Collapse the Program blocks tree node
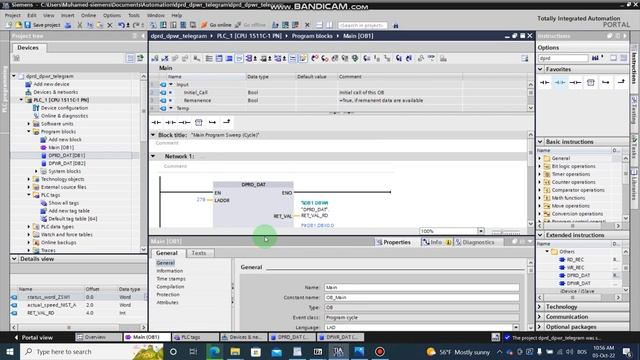Image resolution: width=640 pixels, height=360 pixels. (29, 131)
